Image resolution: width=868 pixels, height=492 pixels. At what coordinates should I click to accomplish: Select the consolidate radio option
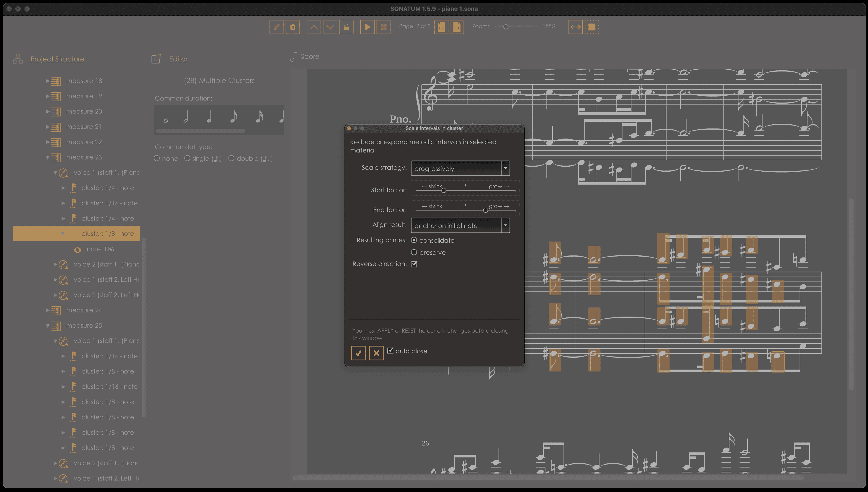tap(414, 240)
